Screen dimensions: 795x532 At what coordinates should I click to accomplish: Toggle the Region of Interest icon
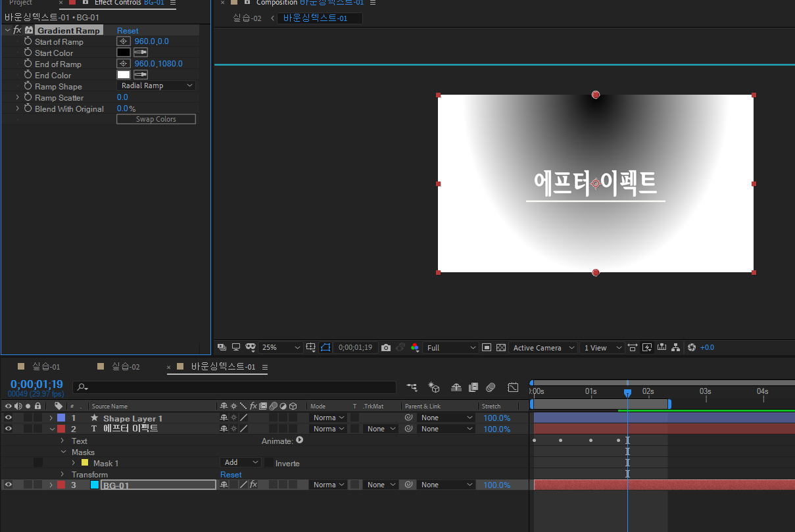487,347
